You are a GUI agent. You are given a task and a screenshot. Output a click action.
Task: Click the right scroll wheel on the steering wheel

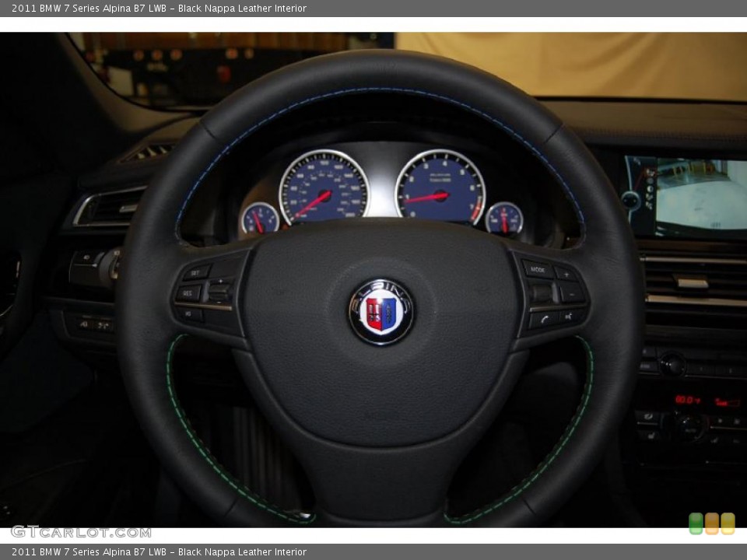542,293
